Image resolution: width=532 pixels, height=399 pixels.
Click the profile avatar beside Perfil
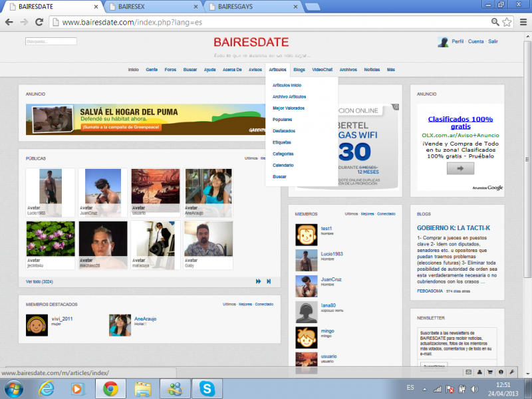pos(443,42)
